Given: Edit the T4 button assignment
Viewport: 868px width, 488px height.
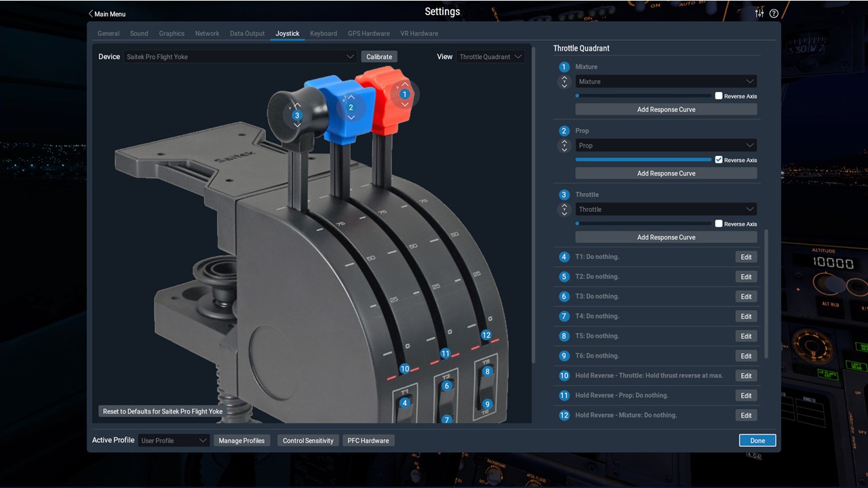Looking at the screenshot, I should click(746, 316).
